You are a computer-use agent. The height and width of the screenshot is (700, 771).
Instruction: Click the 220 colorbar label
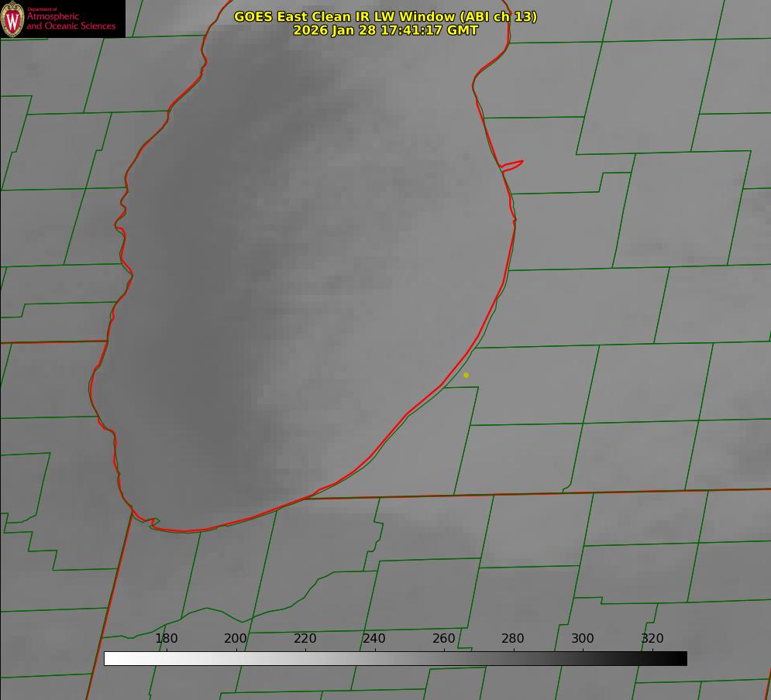pyautogui.click(x=305, y=638)
